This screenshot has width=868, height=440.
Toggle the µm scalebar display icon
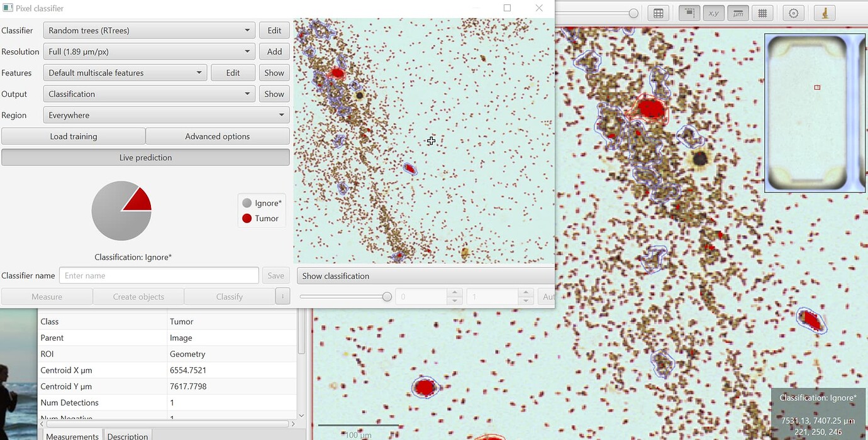738,13
